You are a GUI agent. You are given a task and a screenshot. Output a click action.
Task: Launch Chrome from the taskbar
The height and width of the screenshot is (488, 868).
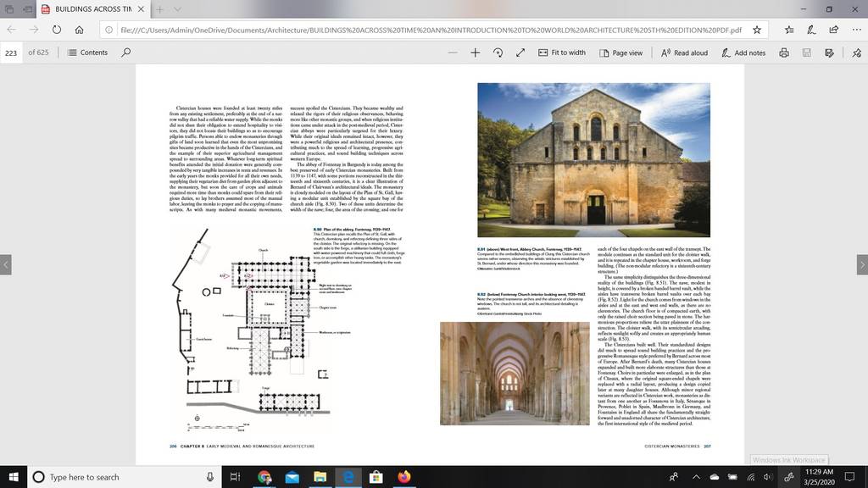click(264, 477)
